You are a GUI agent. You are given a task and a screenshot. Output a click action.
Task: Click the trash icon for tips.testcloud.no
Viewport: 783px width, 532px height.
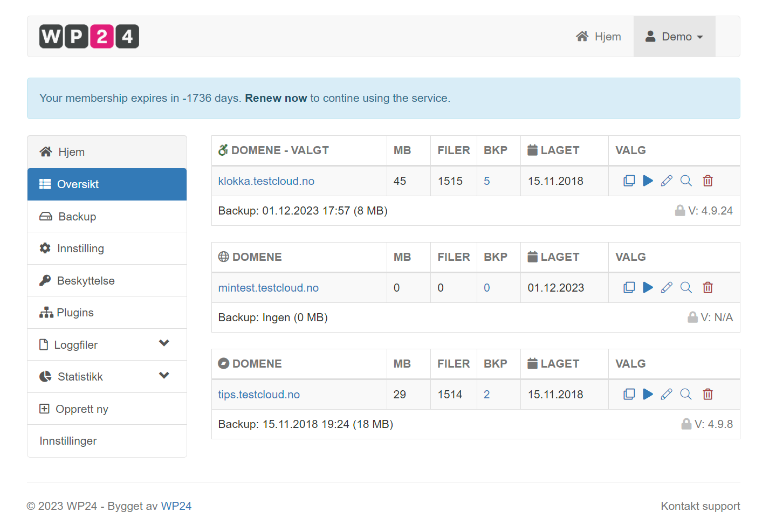(x=708, y=395)
